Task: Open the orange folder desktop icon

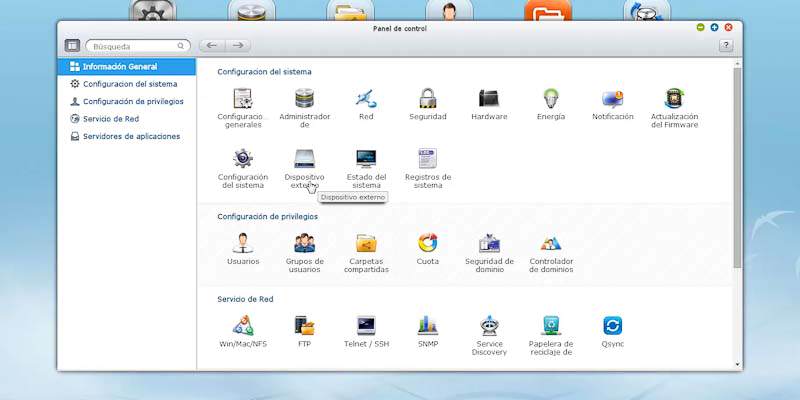Action: point(548,10)
